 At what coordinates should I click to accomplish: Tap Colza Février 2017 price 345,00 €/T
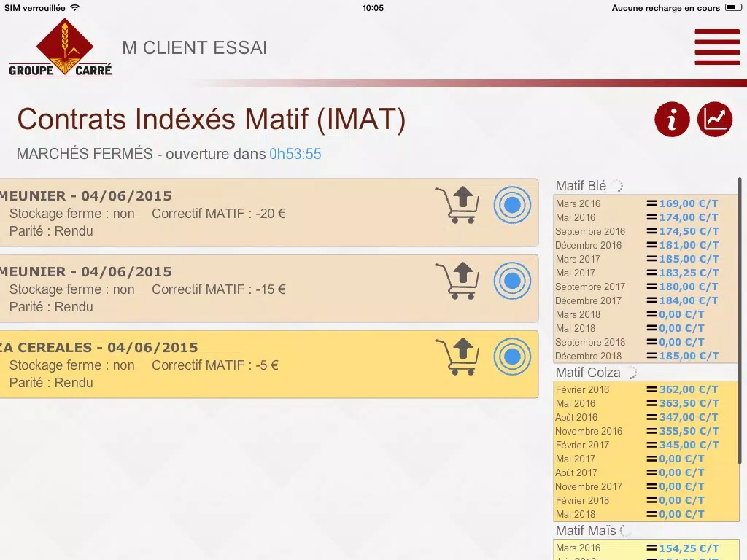tap(689, 444)
